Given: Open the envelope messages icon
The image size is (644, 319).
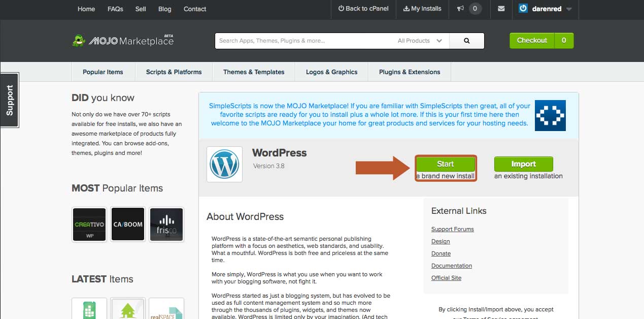Looking at the screenshot, I should [501, 9].
